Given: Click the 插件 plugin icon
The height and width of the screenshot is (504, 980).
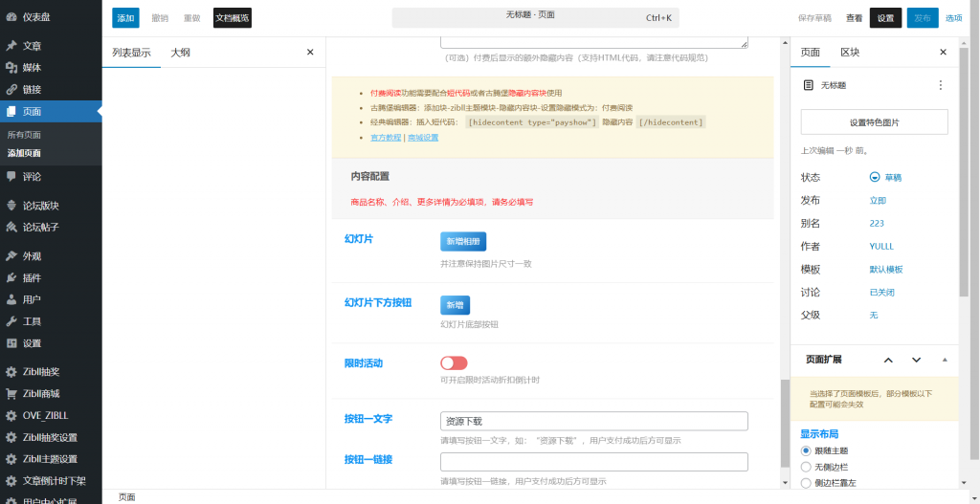Looking at the screenshot, I should point(11,278).
